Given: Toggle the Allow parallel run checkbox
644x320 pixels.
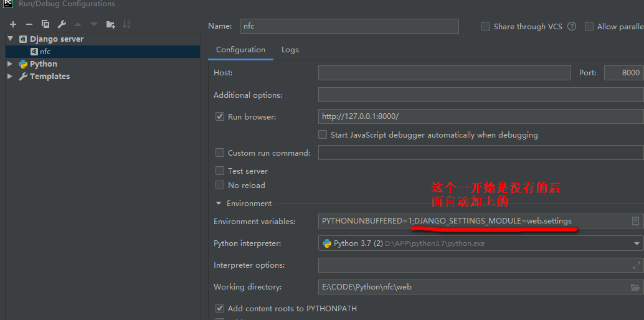Looking at the screenshot, I should pyautogui.click(x=589, y=26).
